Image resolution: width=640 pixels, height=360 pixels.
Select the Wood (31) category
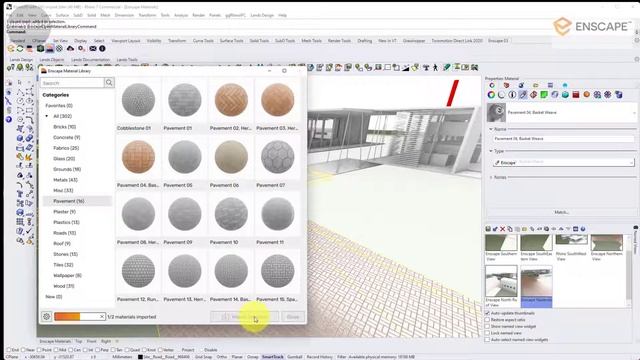tap(64, 286)
